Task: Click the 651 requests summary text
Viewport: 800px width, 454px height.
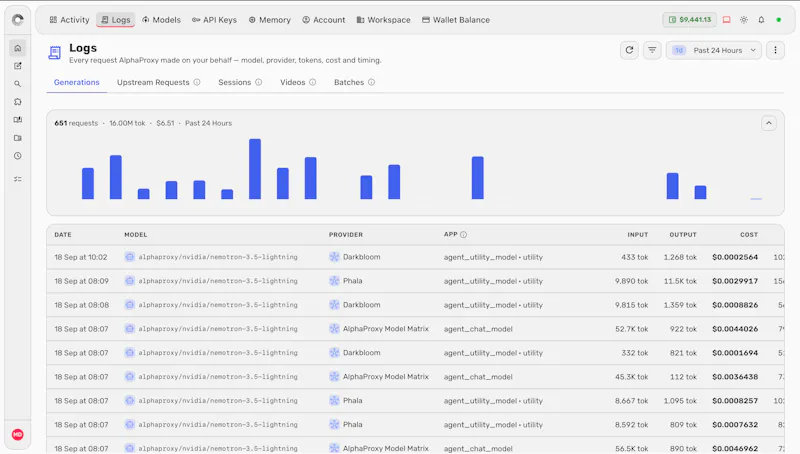Action: (76, 123)
